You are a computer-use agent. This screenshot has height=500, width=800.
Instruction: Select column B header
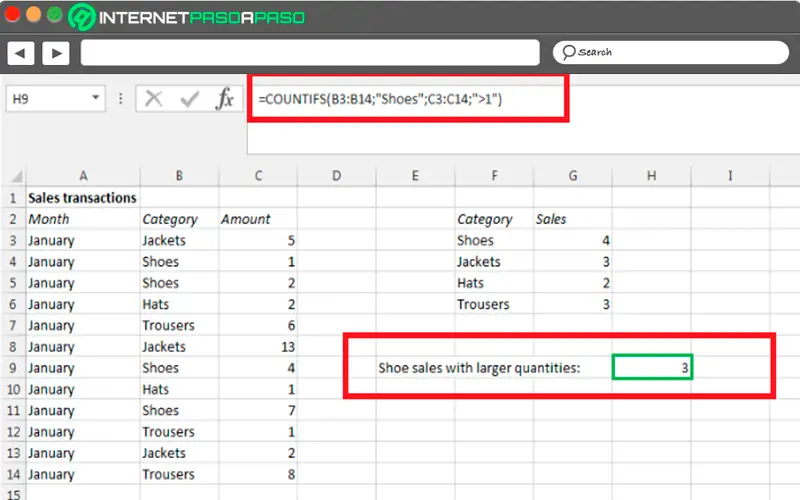pos(179,176)
